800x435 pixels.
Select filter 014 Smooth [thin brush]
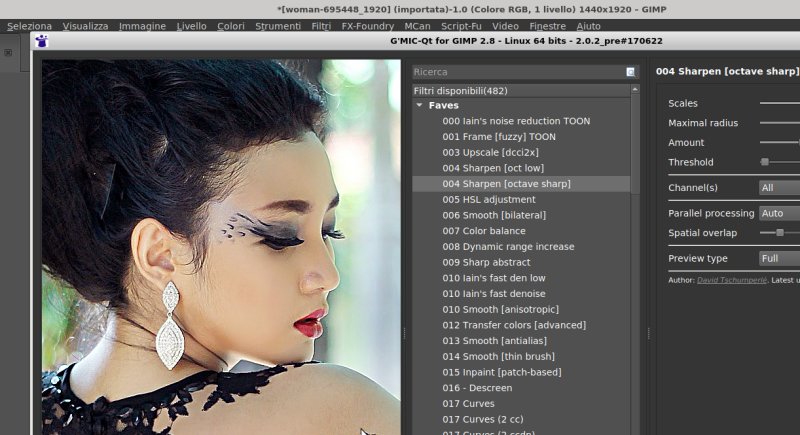(x=498, y=356)
